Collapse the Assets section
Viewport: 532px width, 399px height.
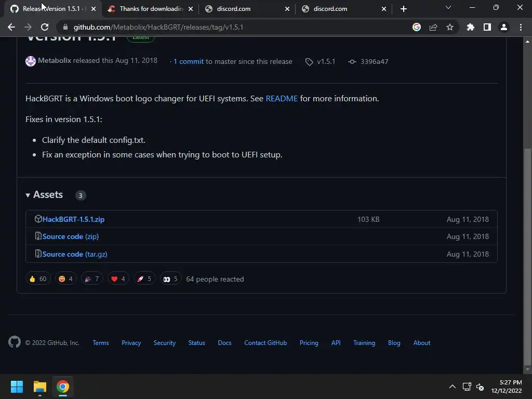tap(44, 195)
